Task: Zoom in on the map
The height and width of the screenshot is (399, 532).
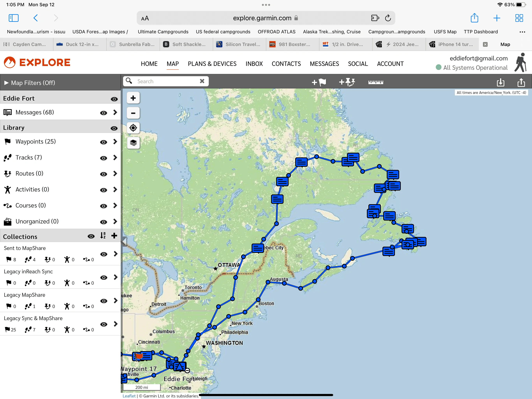Action: 133,98
